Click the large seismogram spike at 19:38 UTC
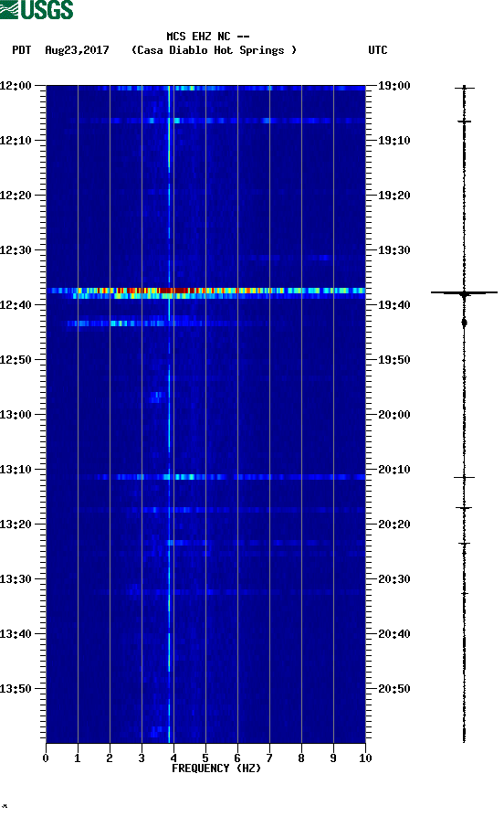504x816 pixels. (464, 293)
